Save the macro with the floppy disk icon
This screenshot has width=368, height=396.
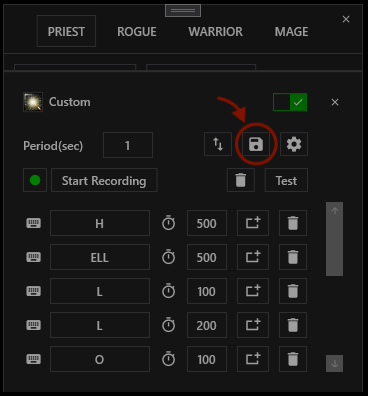256,144
